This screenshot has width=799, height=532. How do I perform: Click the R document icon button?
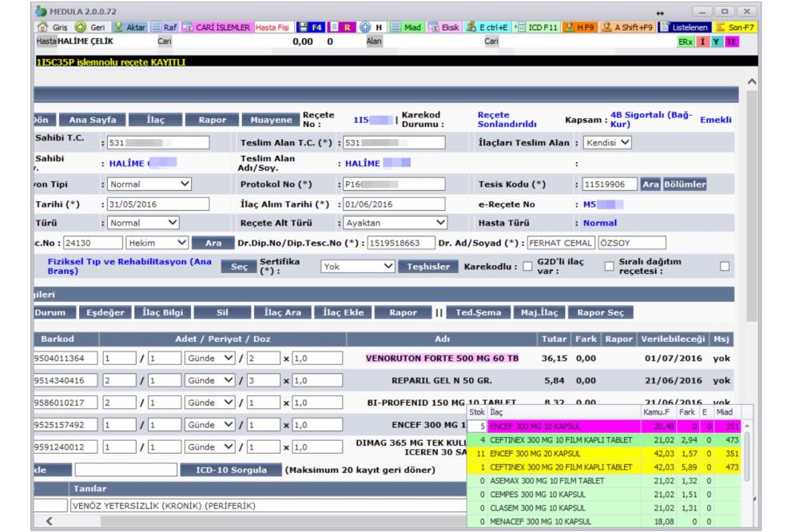(341, 27)
